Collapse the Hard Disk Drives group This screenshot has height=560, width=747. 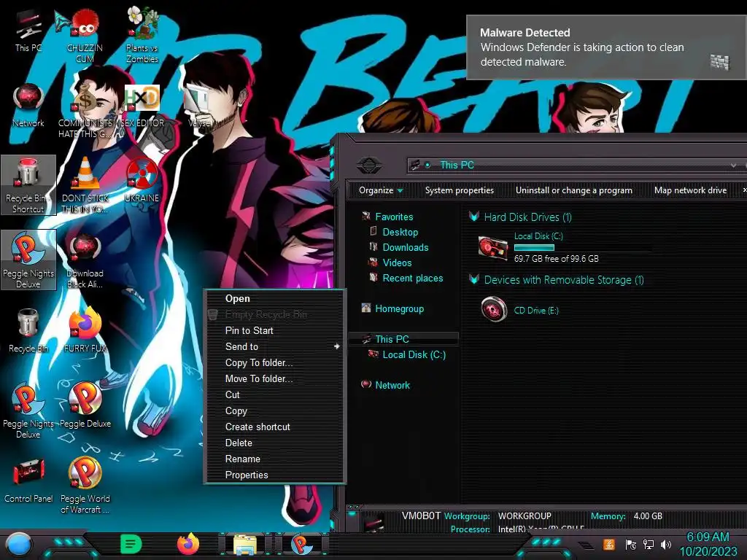[474, 217]
